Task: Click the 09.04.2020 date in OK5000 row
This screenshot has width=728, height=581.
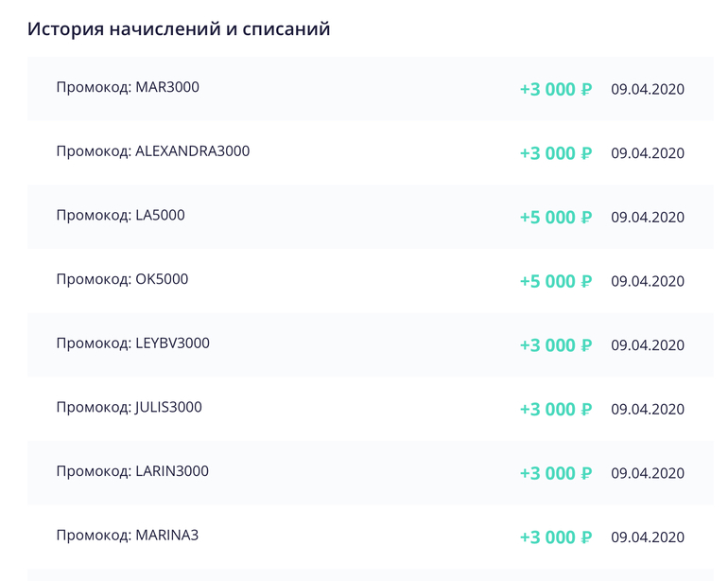Action: point(648,281)
